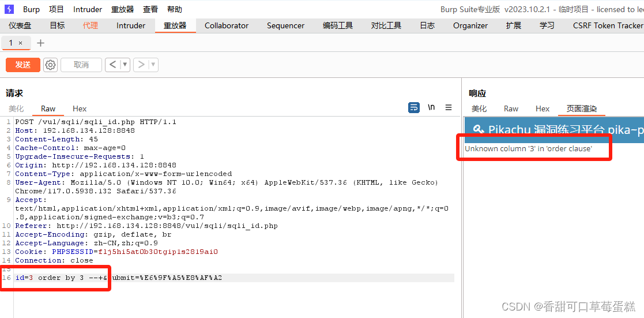Switch to the 日志 tab
This screenshot has height=318, width=644.
[427, 25]
